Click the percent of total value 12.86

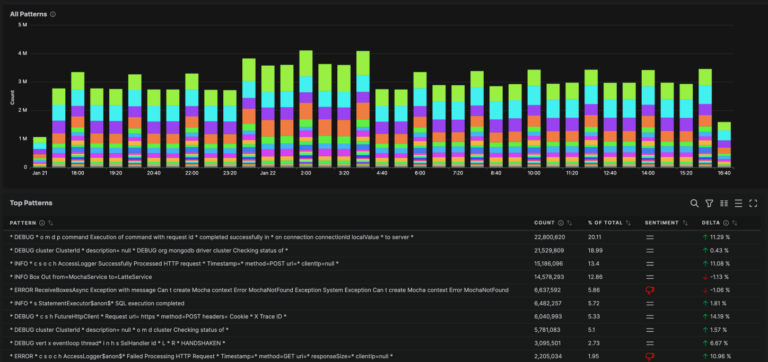coord(595,277)
